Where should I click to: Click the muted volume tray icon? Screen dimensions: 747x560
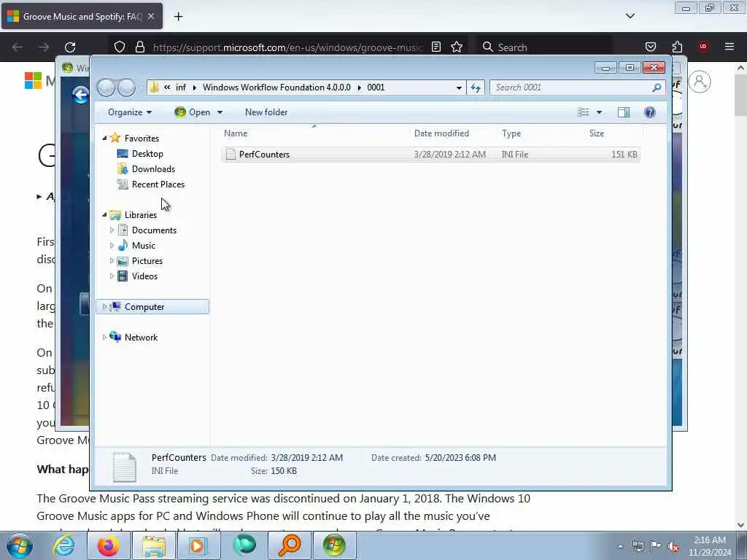tap(673, 547)
